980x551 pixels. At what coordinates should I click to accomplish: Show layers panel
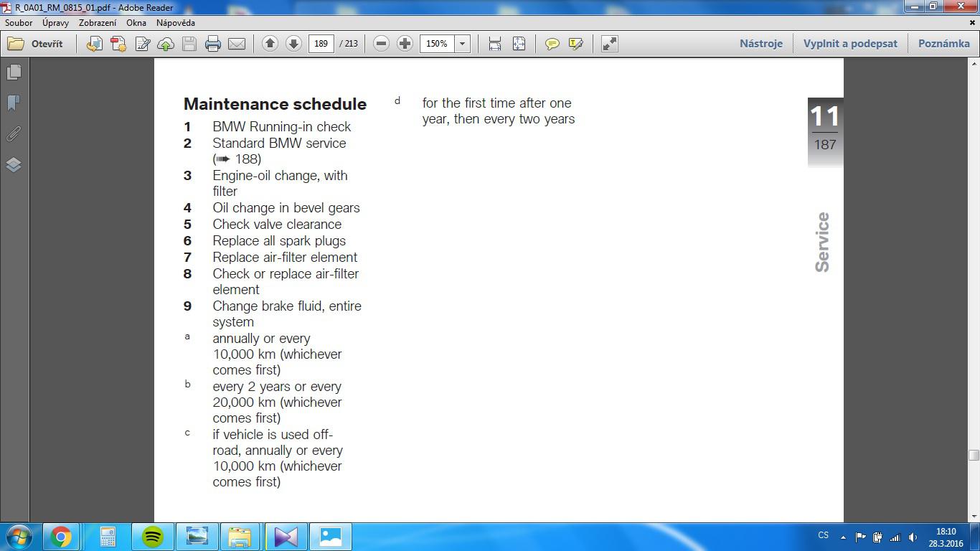[14, 165]
